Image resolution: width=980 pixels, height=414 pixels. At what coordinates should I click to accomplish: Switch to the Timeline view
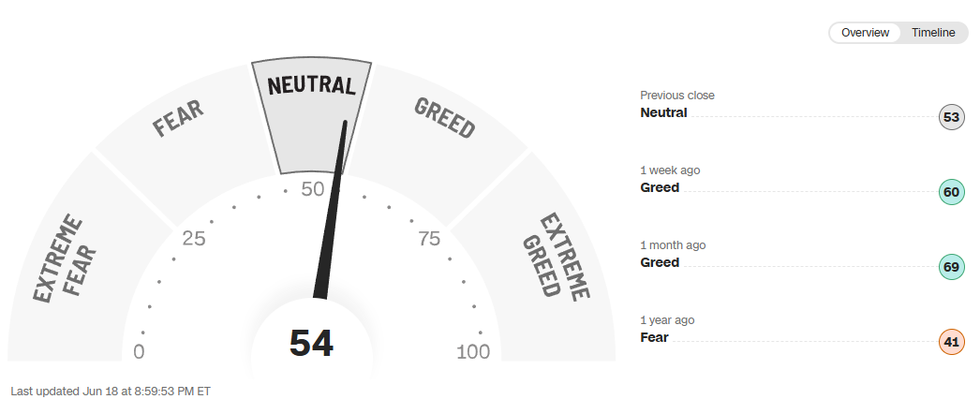tap(934, 33)
